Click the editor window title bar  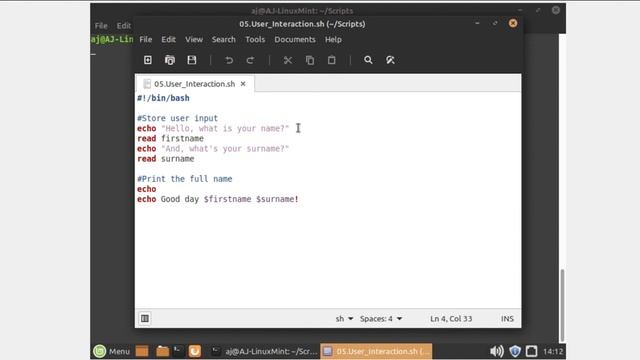tap(302, 24)
